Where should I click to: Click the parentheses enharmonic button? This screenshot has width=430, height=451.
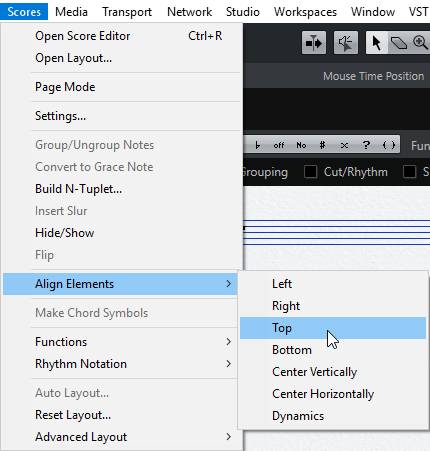pos(389,145)
